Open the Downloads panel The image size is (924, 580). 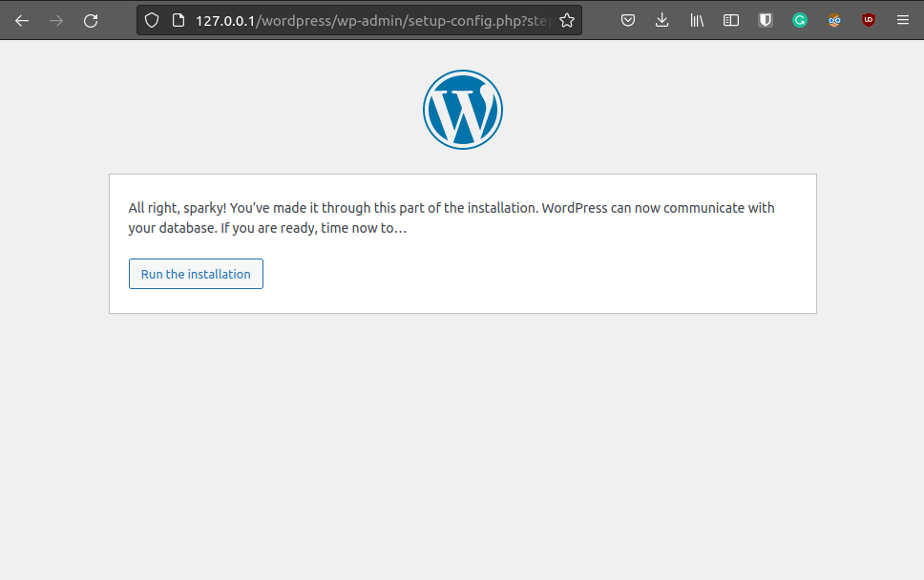click(x=662, y=21)
